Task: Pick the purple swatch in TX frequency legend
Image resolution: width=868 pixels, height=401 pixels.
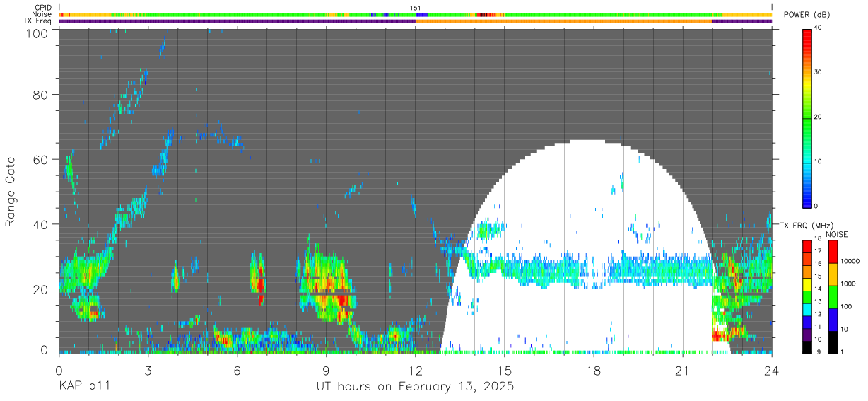Action: click(807, 335)
